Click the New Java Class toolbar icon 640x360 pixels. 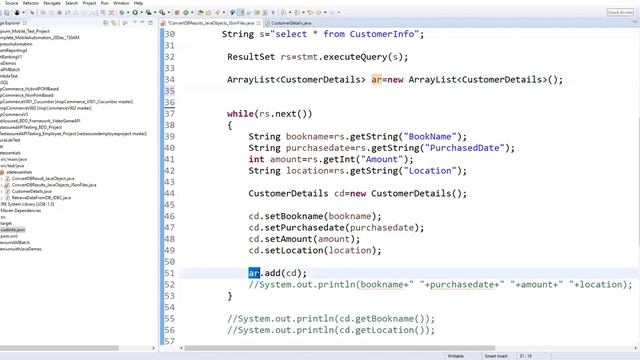click(x=186, y=12)
